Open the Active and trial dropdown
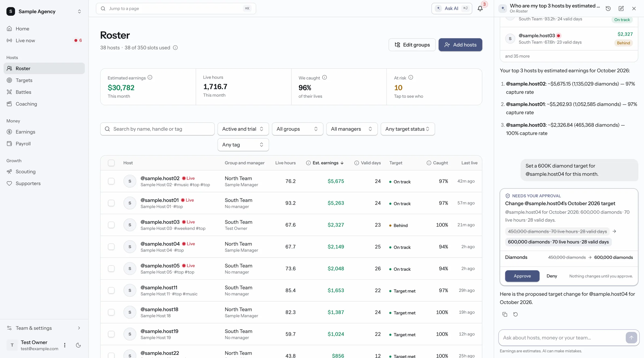644x358 pixels. [x=243, y=129]
